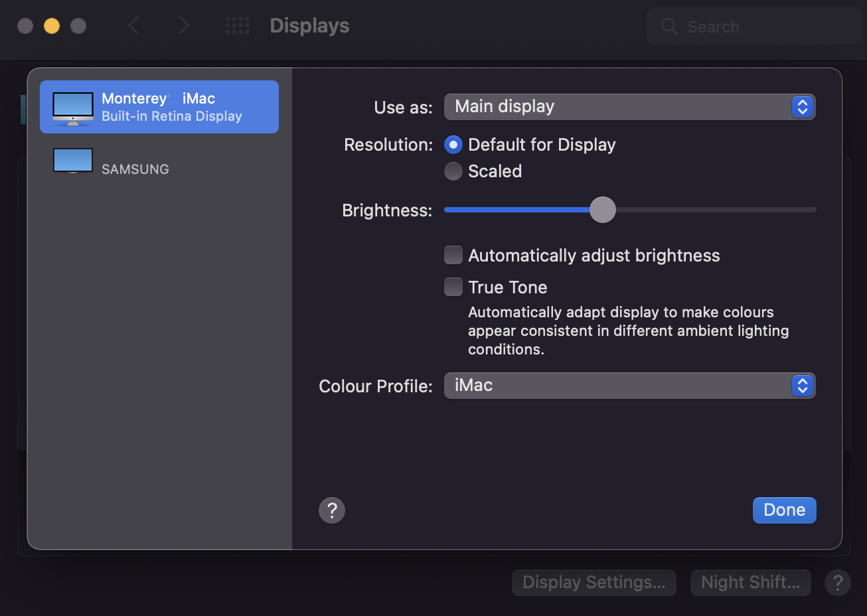Open the help button beside Night Shift
The height and width of the screenshot is (616, 867).
click(x=837, y=583)
